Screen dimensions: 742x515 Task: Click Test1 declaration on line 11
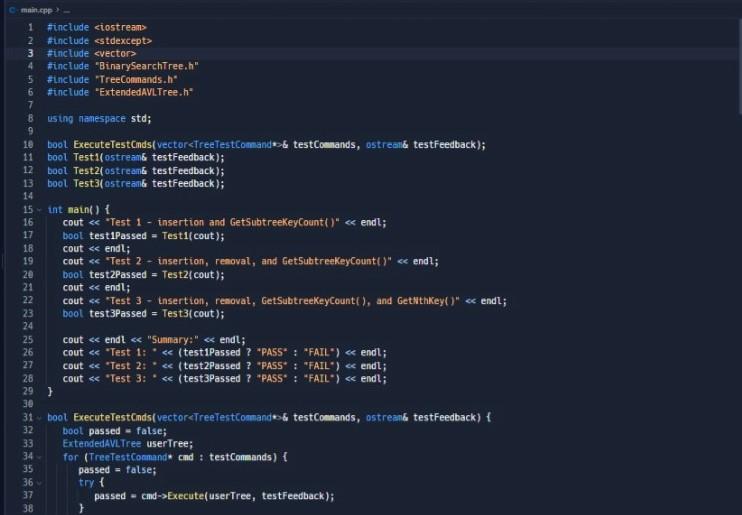point(86,157)
